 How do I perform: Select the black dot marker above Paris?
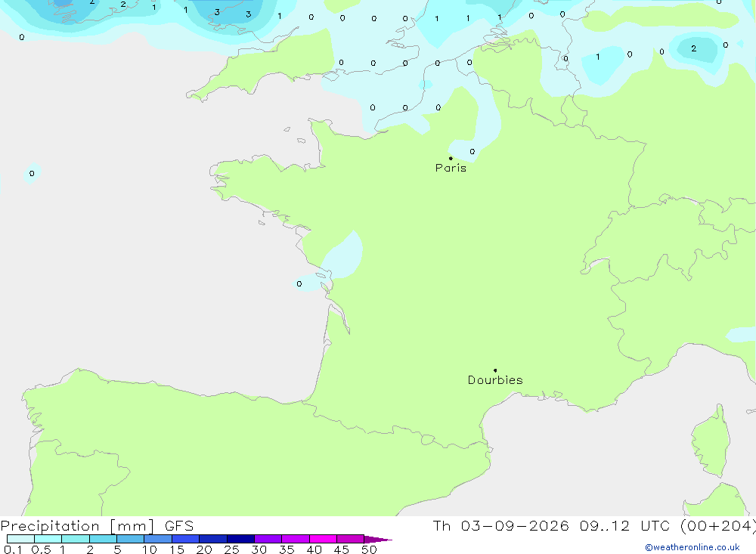451,158
